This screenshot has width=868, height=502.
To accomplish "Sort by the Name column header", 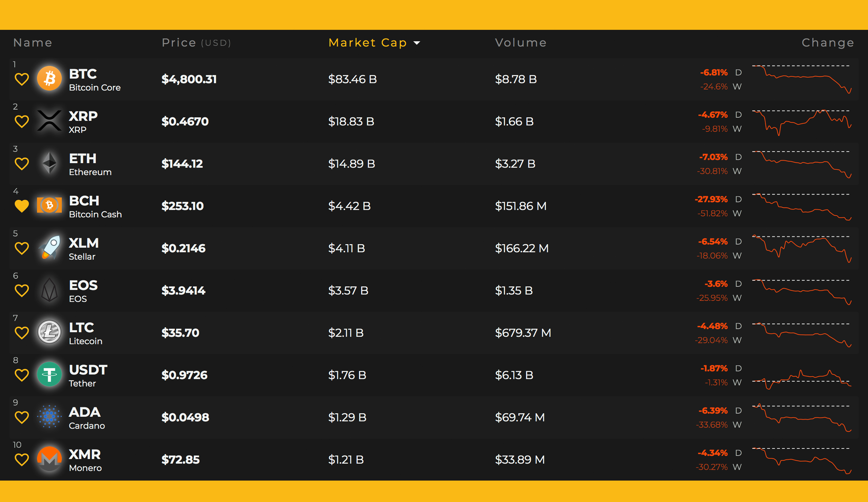I will click(x=33, y=43).
